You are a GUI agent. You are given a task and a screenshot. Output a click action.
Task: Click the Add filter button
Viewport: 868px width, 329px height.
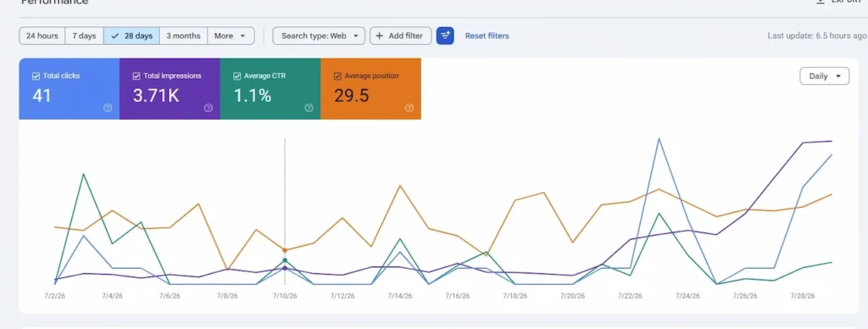[401, 36]
